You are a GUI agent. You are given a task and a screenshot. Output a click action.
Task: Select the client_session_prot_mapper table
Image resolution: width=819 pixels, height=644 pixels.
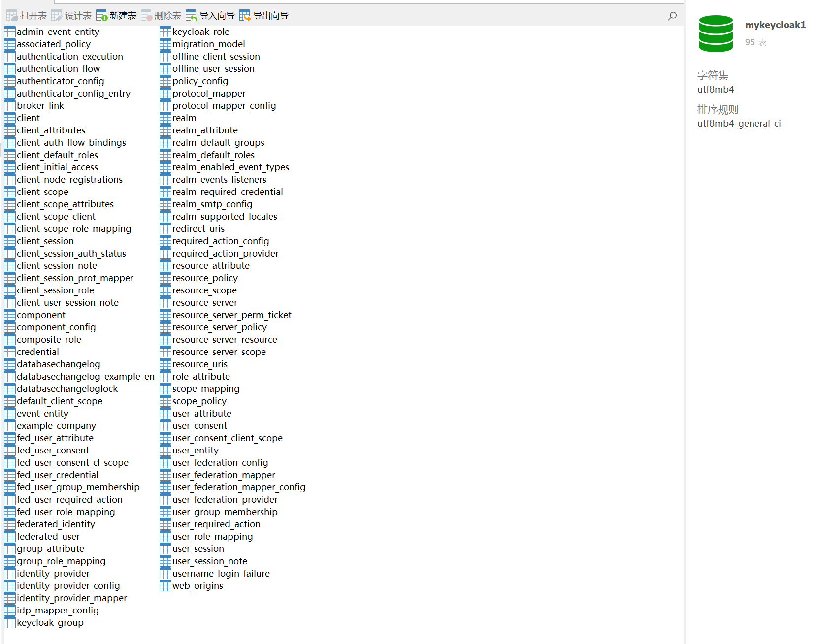point(75,278)
